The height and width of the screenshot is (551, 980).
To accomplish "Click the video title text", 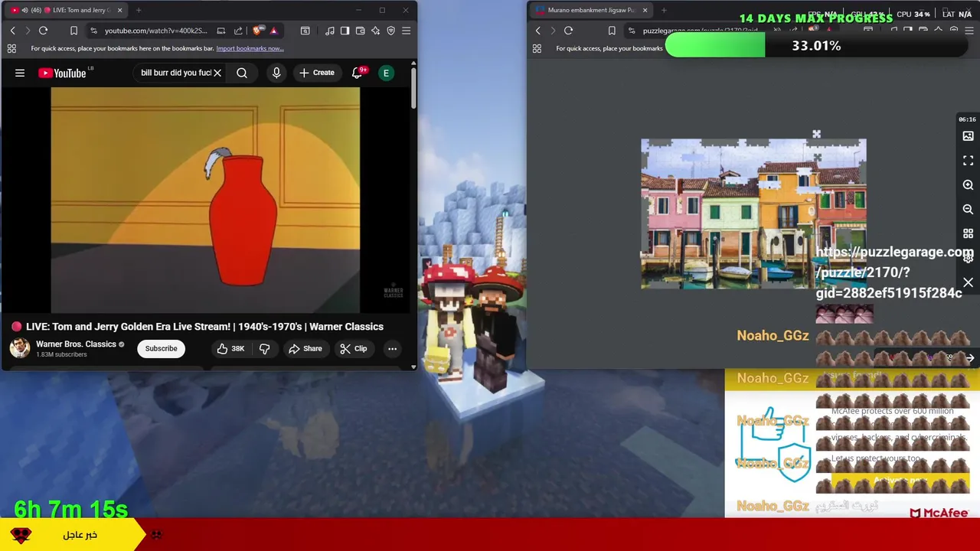I will point(204,327).
